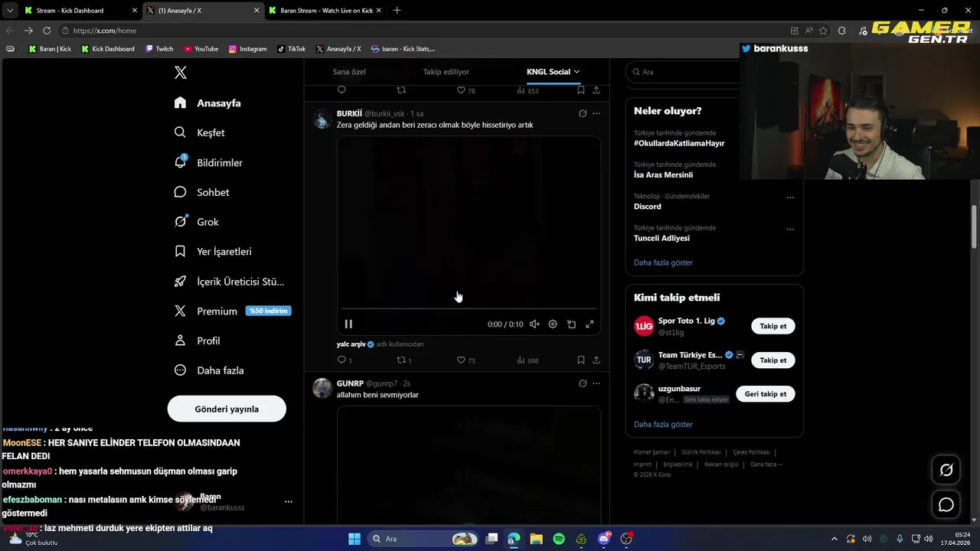Open Yer İşaretleri bookmarks
The width and height of the screenshot is (980, 551).
coord(213,251)
